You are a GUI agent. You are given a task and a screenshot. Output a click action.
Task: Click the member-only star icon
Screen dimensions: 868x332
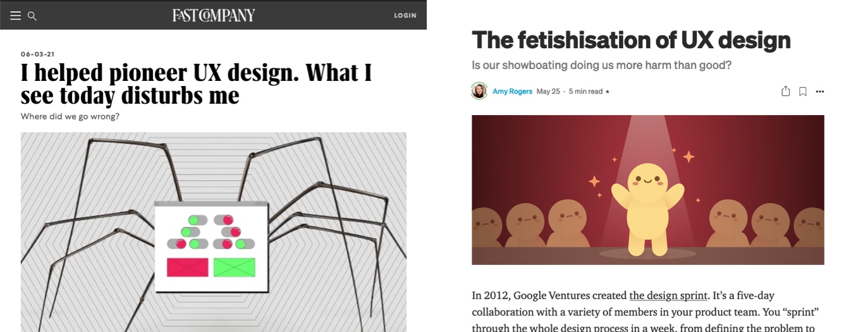pos(608,92)
